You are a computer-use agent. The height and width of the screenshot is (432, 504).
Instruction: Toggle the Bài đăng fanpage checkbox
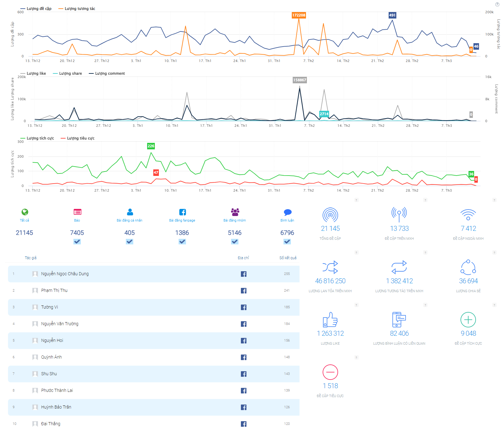182,242
